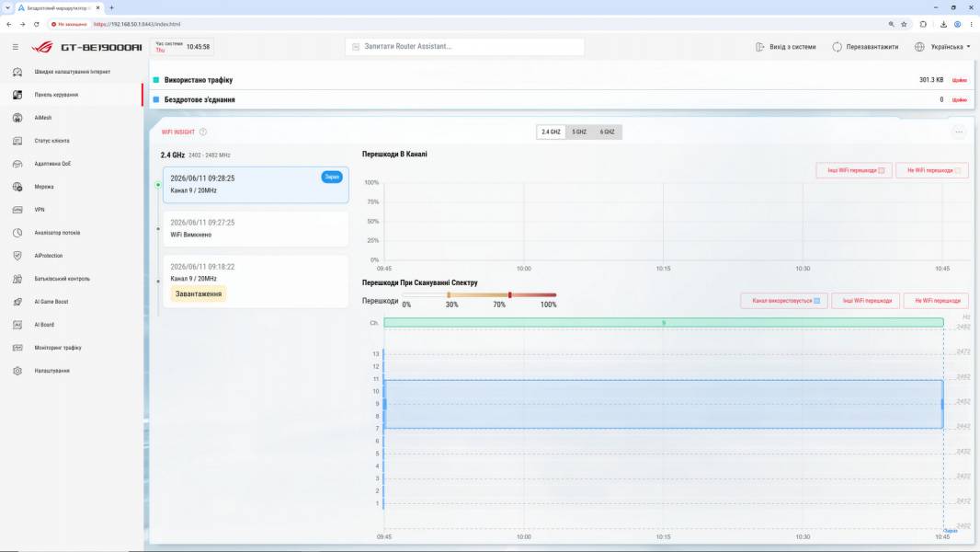Switch to the 6 GHz band tab
The image size is (980, 552).
[x=608, y=132]
